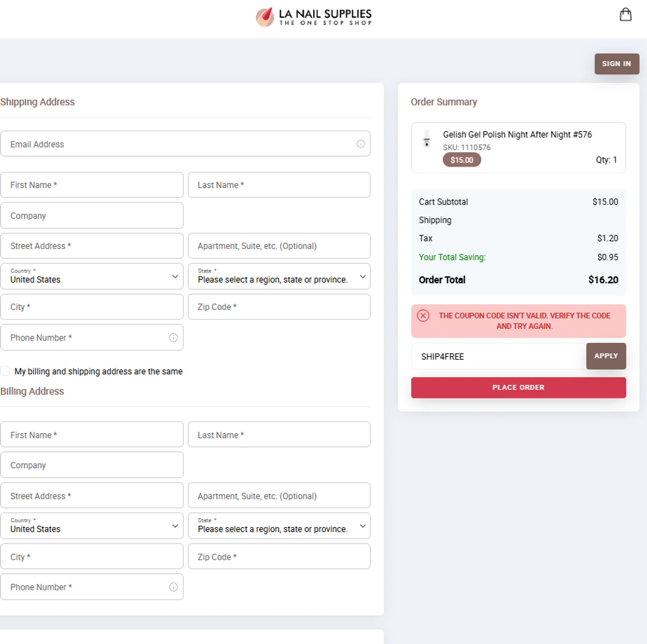The height and width of the screenshot is (644, 647).
Task: Focus the billing First Name field
Action: click(x=92, y=435)
